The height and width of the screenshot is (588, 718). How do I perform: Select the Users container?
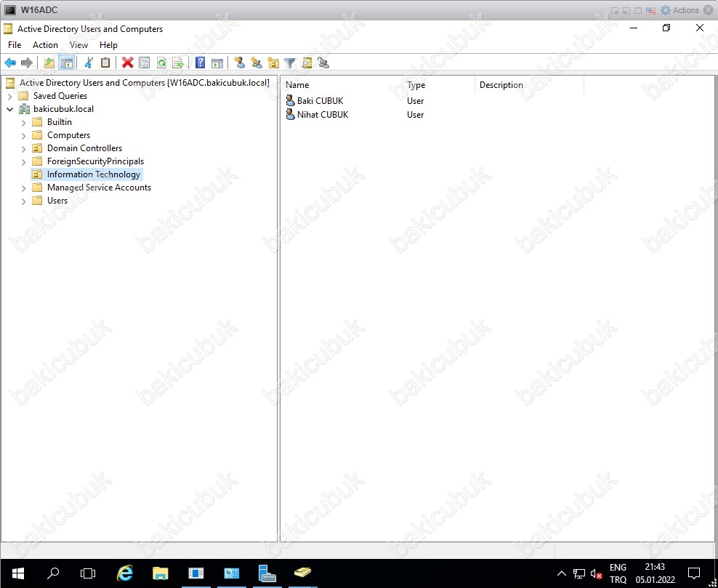click(x=57, y=200)
